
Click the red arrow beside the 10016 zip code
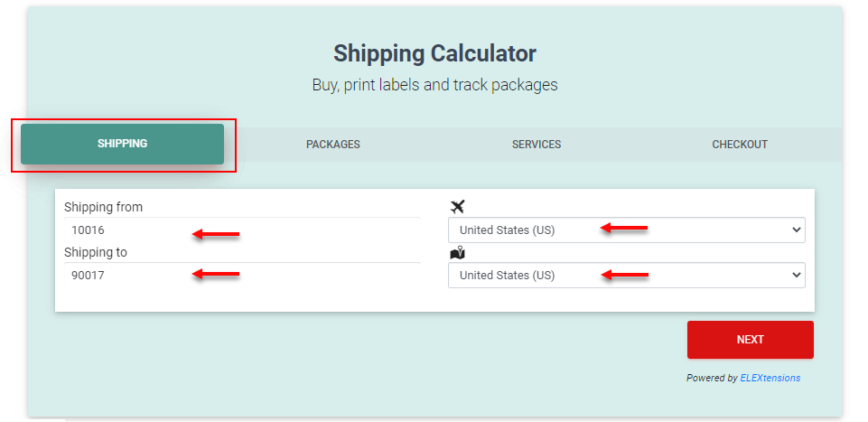215,235
